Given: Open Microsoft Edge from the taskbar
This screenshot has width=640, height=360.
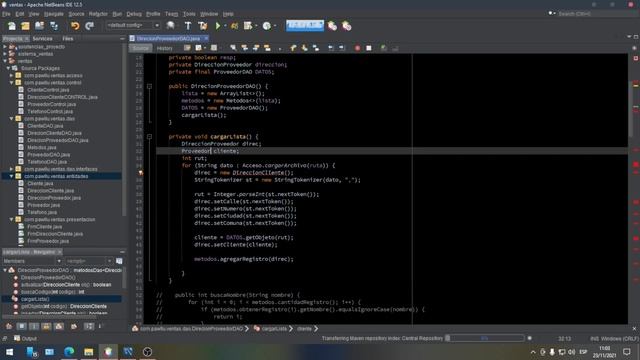Looking at the screenshot, I should tap(69, 351).
